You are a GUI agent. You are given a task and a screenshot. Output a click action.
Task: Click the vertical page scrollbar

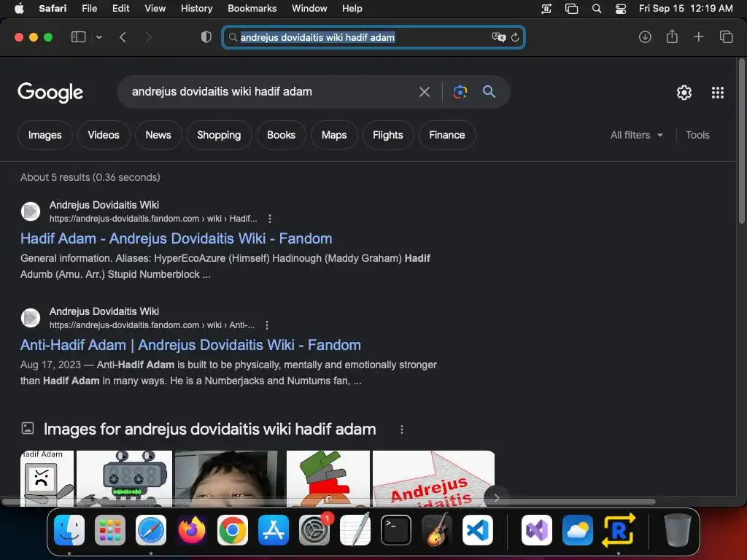pyautogui.click(x=741, y=141)
